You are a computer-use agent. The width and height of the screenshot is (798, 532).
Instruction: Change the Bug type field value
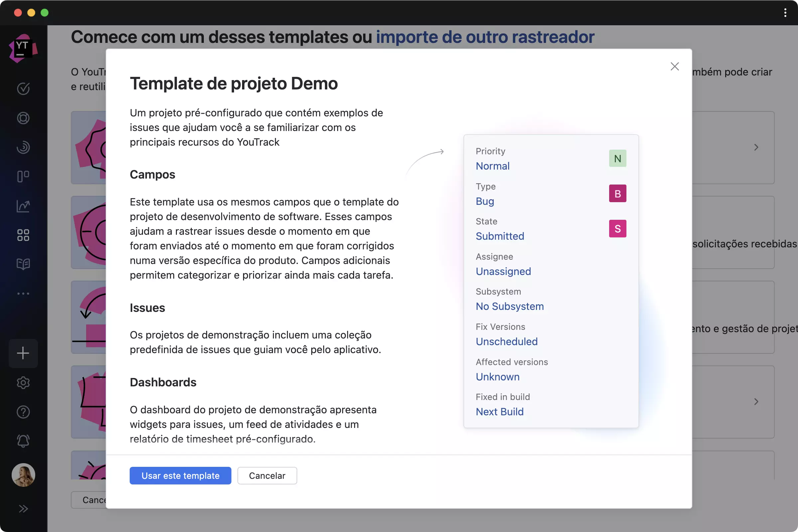coord(484,201)
